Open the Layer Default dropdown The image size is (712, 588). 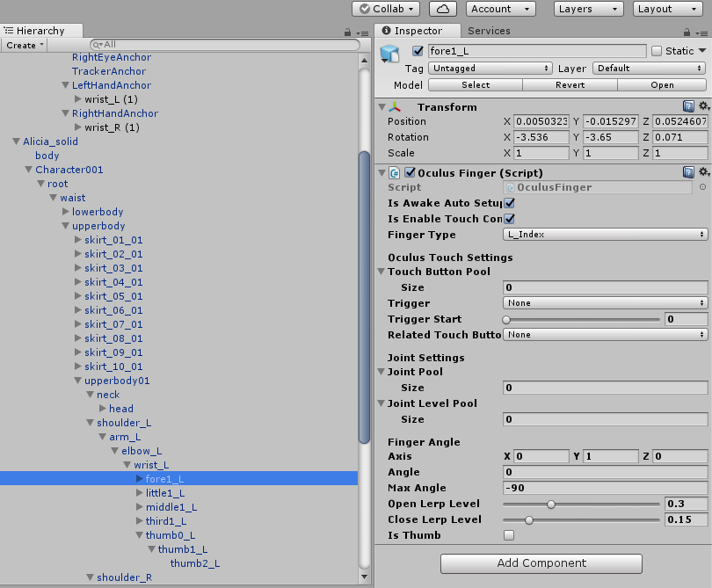650,69
